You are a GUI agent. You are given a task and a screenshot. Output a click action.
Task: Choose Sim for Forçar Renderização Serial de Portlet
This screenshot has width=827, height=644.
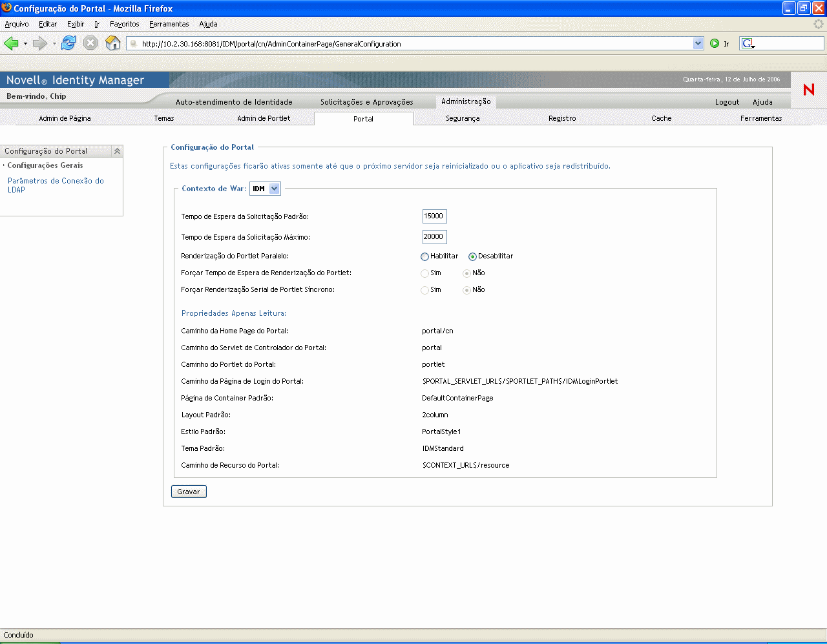coord(424,290)
